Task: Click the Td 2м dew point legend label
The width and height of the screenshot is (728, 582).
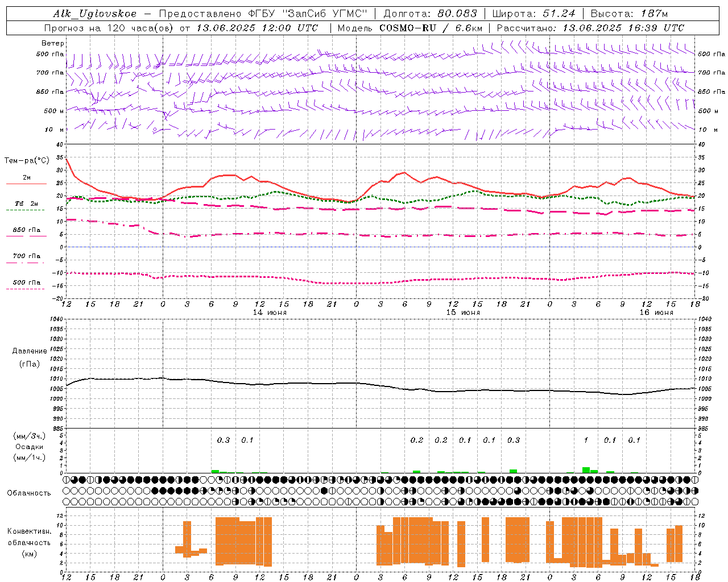Action: tap(26, 203)
